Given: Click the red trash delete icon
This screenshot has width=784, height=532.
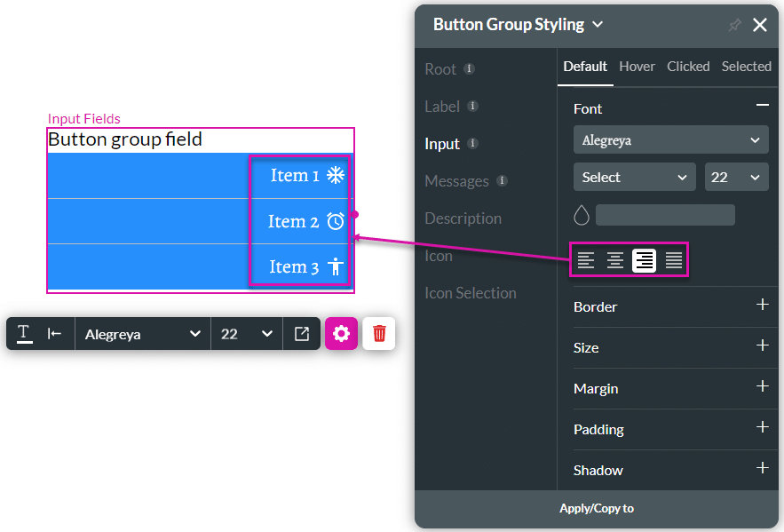Looking at the screenshot, I should click(379, 334).
